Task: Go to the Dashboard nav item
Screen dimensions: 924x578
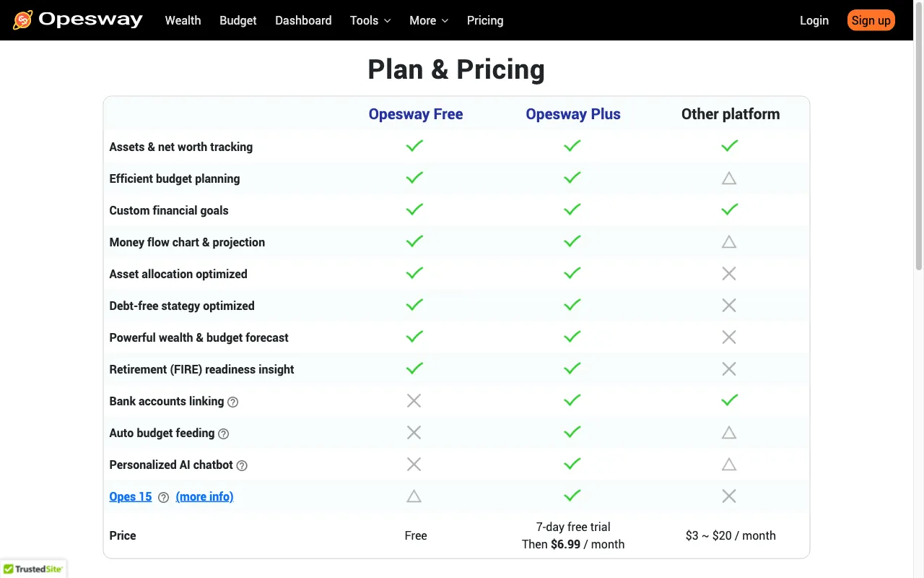Action: coord(303,20)
